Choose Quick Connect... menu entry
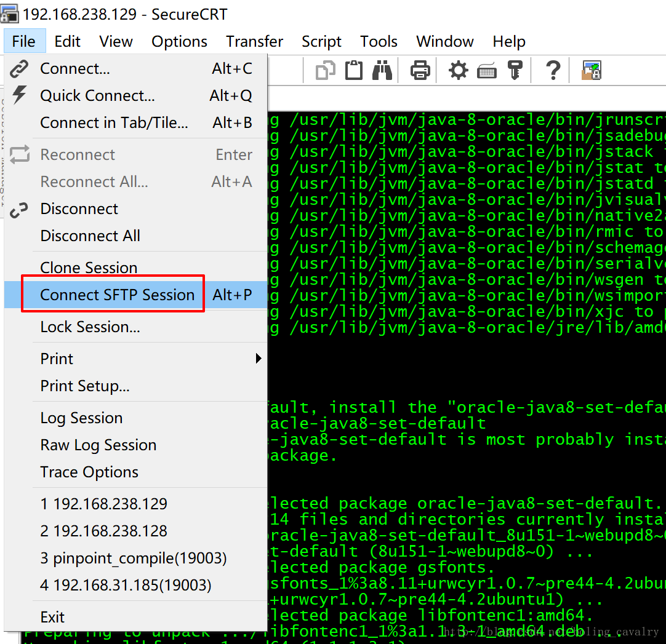The width and height of the screenshot is (666, 644). tap(135, 95)
